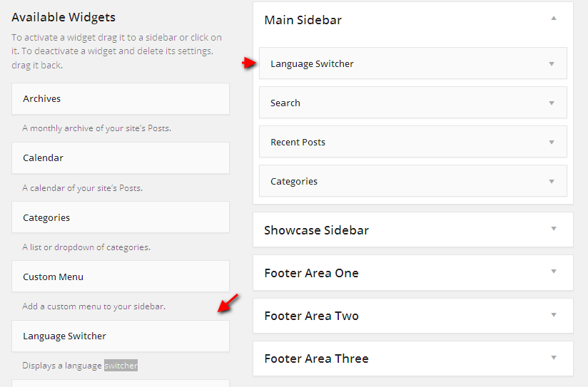Open the Showcase Sidebar arrow
Image resolution: width=588 pixels, height=387 pixels.
554,229
